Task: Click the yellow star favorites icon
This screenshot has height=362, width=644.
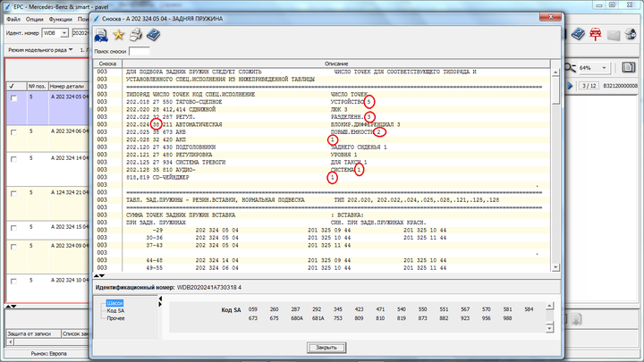Action: pyautogui.click(x=119, y=35)
